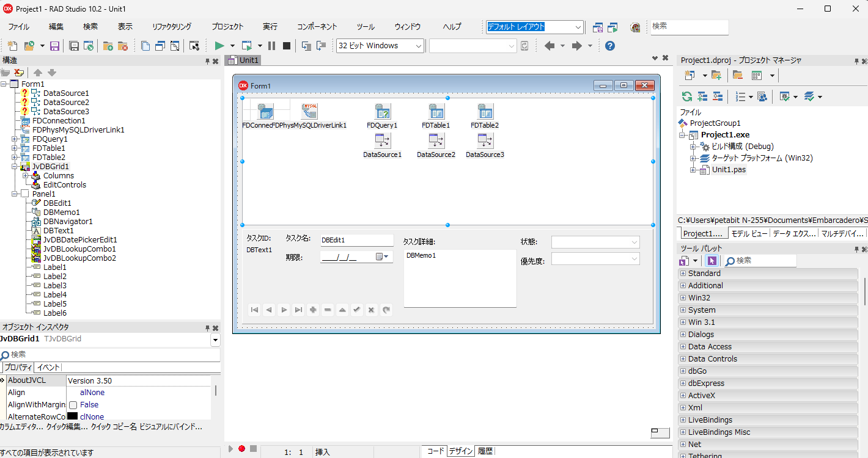Click the Program Reset stop icon
The height and width of the screenshot is (458, 868).
pyautogui.click(x=286, y=46)
